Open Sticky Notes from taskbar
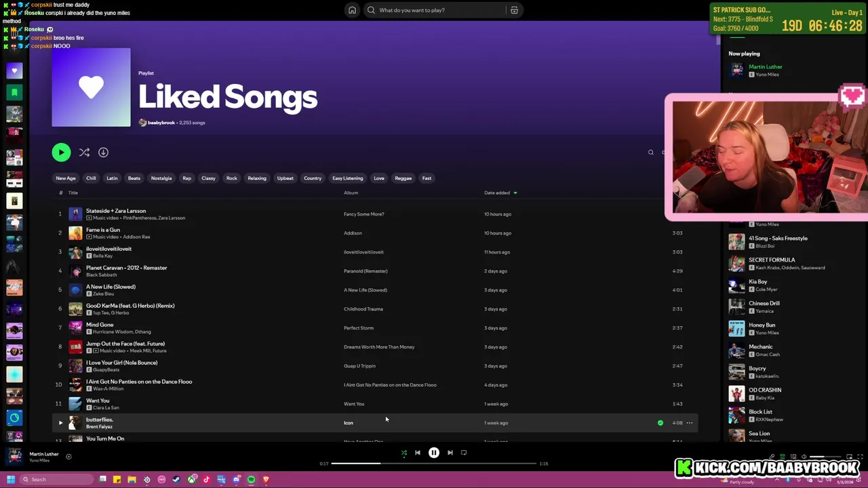 pyautogui.click(x=117, y=480)
